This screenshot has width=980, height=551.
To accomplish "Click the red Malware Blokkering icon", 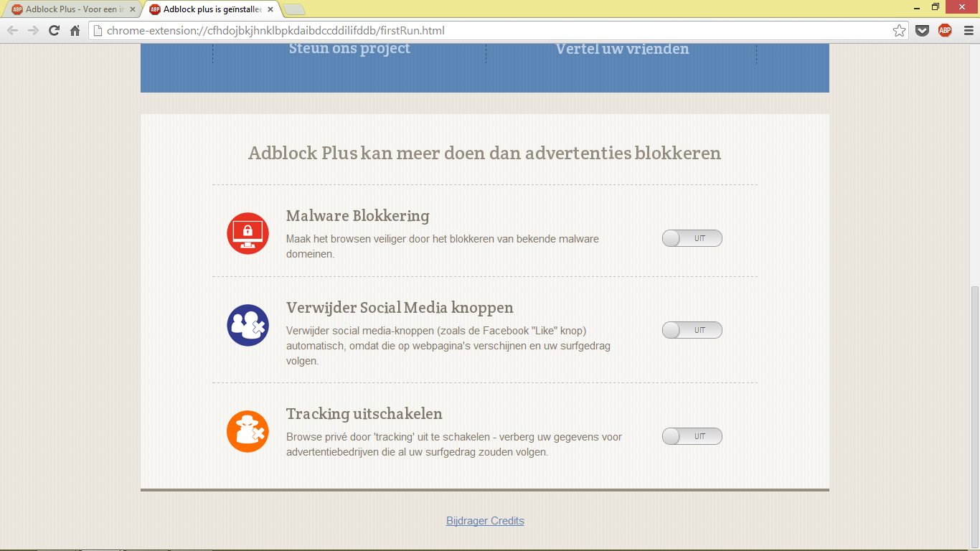I will 248,233.
